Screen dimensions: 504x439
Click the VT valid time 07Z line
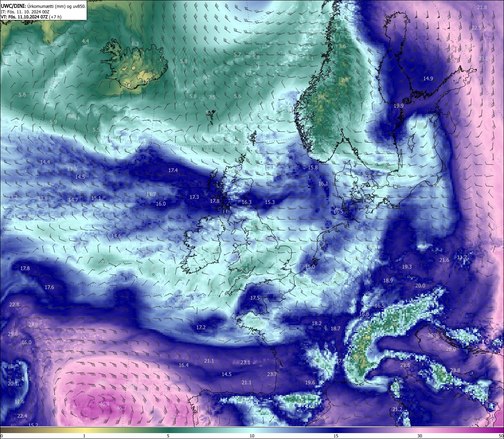(31, 17)
